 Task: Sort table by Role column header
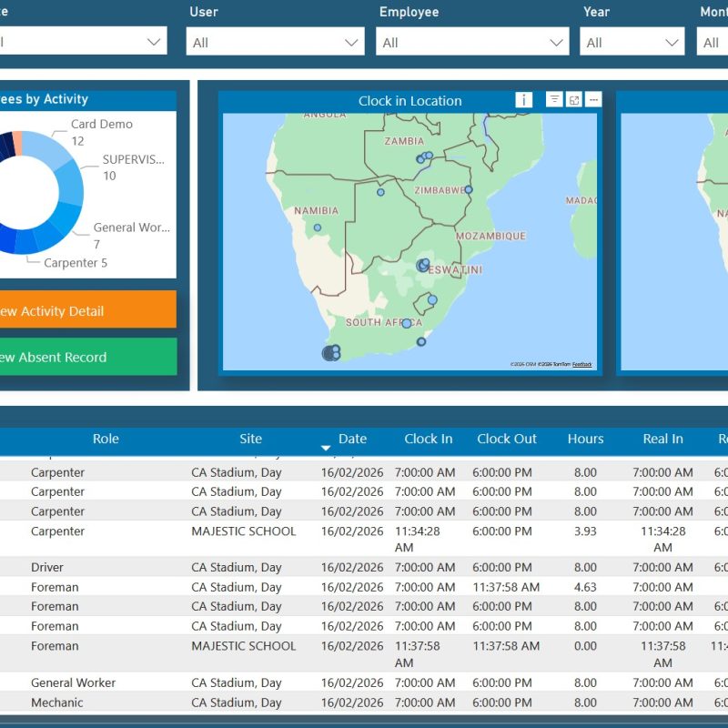coord(106,439)
